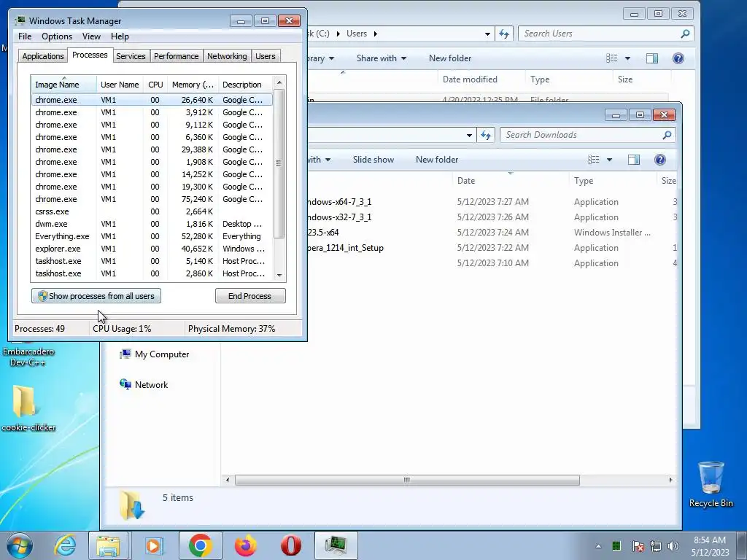This screenshot has height=560, width=747.
Task: Click Slide show in Downloads toolbar
Action: click(x=373, y=160)
